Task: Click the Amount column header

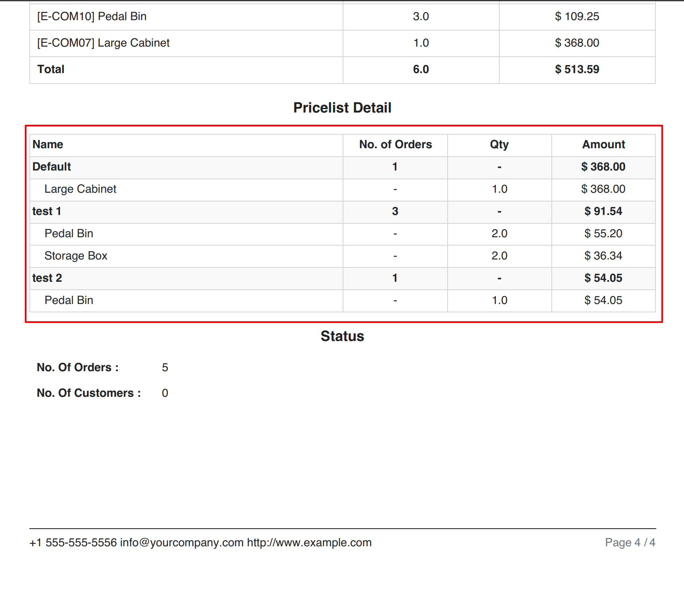Action: [603, 144]
